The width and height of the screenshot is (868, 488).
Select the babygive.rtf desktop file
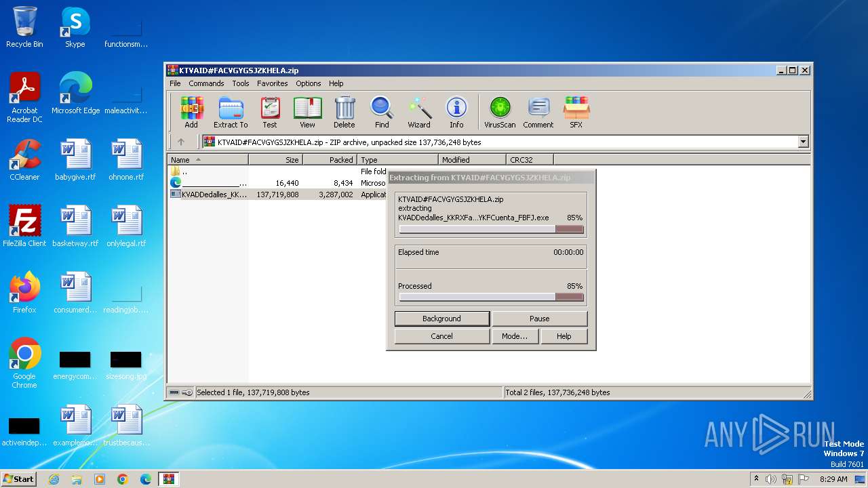coord(75,160)
